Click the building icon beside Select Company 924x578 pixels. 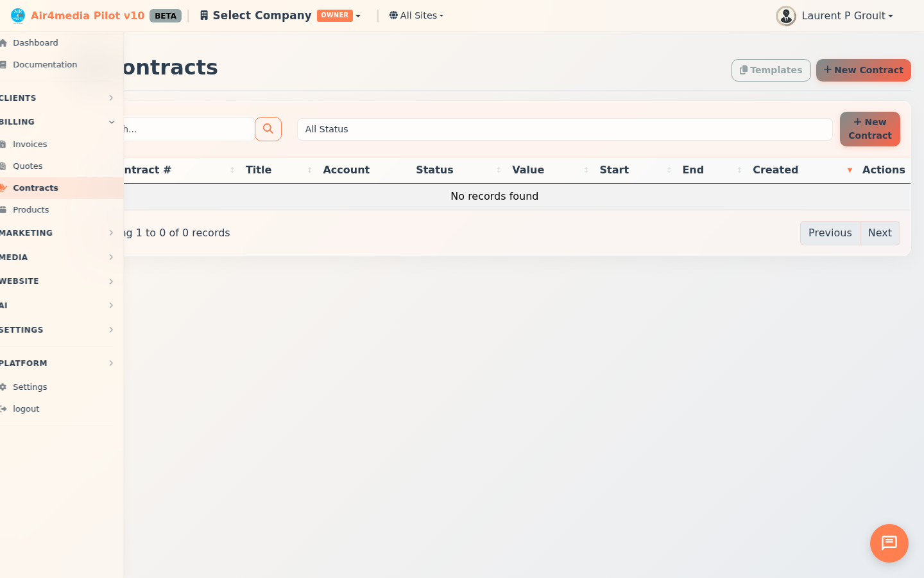(x=204, y=15)
